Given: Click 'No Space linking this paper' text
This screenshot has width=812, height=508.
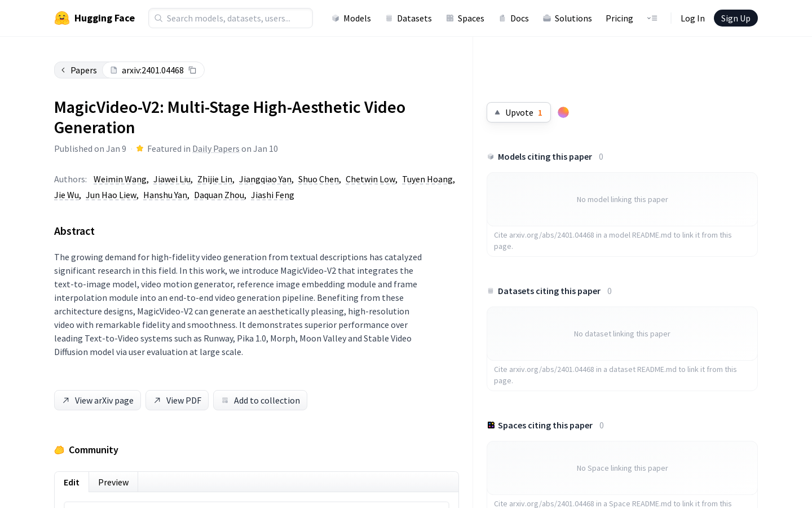Looking at the screenshot, I should [x=622, y=468].
